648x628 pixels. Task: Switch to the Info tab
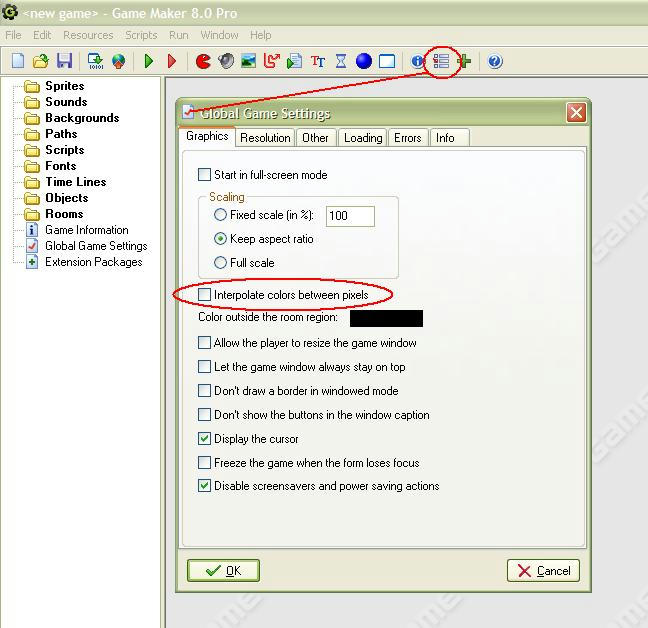pos(449,138)
